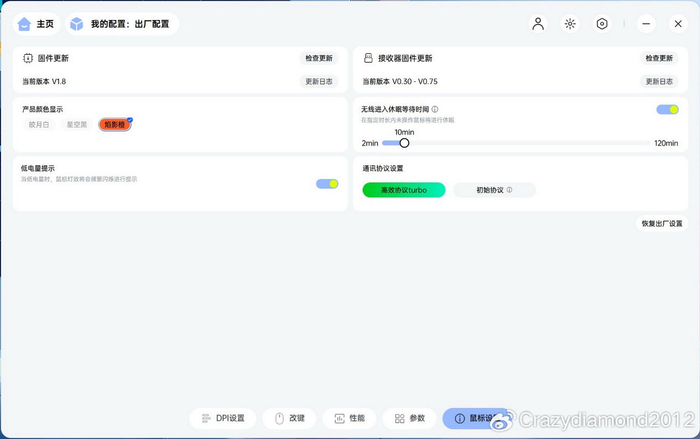
Task: Click the sleep time slider handle
Action: click(404, 143)
